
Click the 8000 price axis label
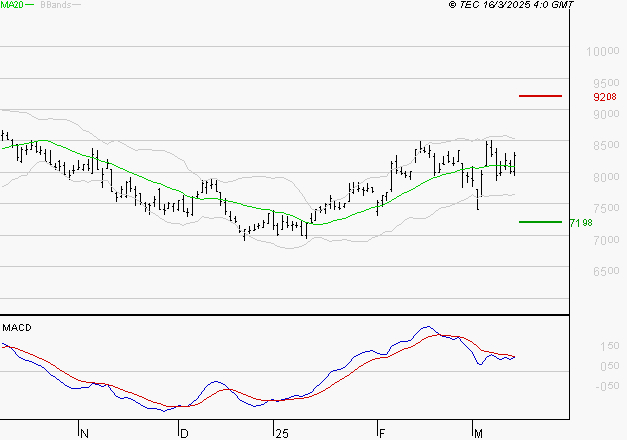click(606, 177)
